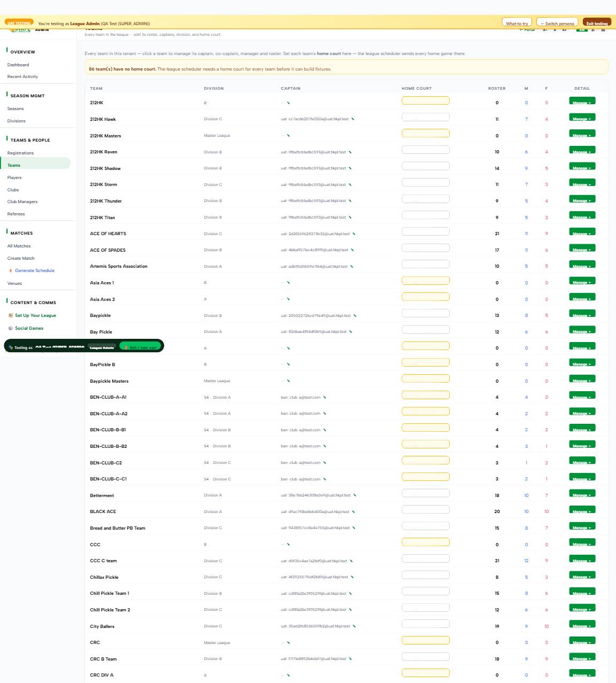Go to Seasons page
616x683 pixels.
point(16,108)
